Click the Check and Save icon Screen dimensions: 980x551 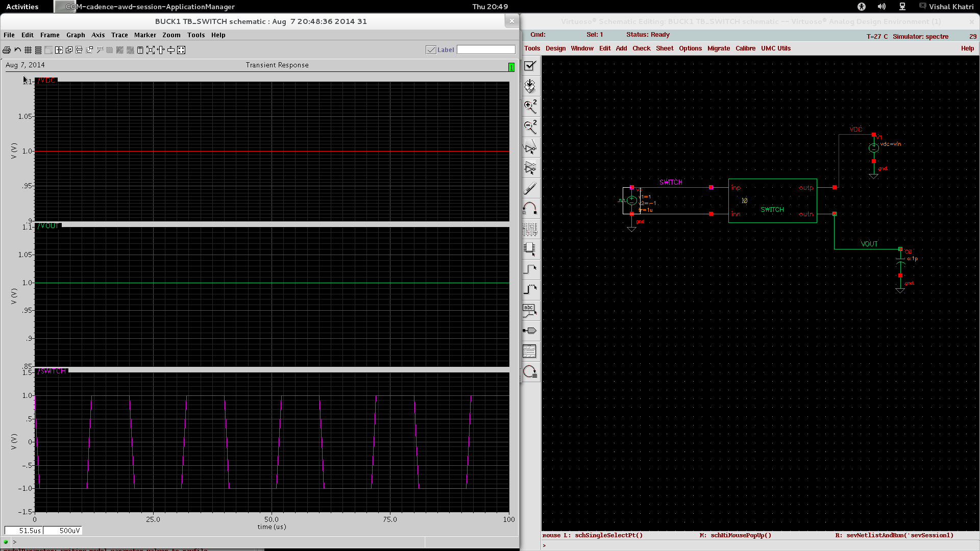click(530, 66)
